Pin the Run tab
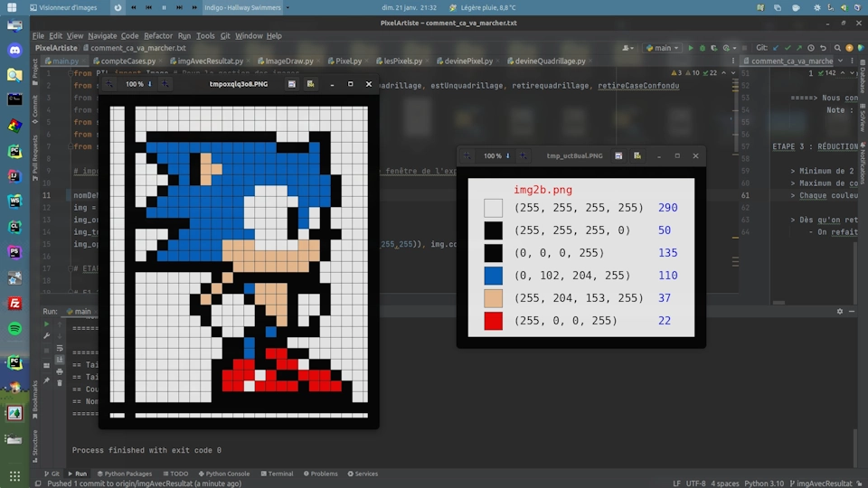The image size is (868, 488). [46, 380]
